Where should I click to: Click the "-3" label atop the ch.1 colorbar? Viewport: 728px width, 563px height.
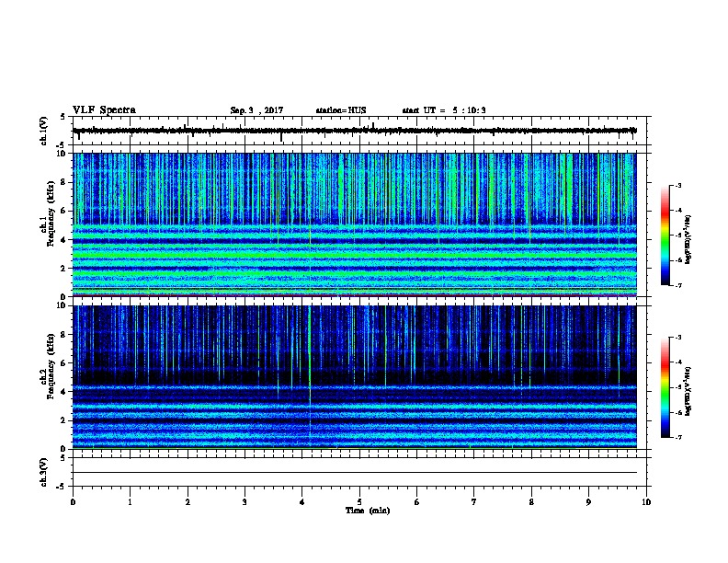(x=677, y=186)
